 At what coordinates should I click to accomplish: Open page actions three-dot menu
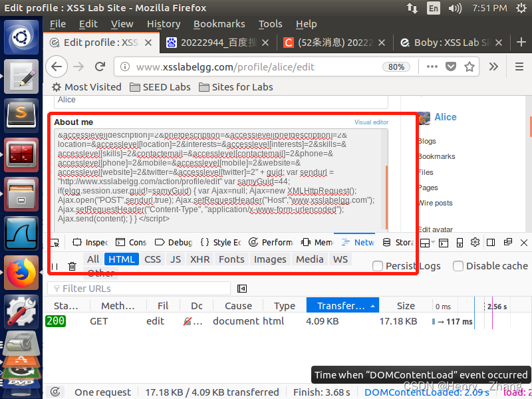coord(432,66)
